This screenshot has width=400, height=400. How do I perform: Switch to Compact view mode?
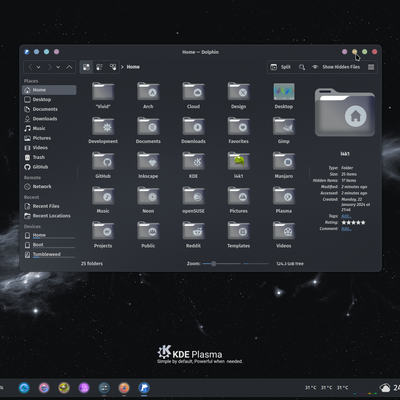(x=99, y=67)
